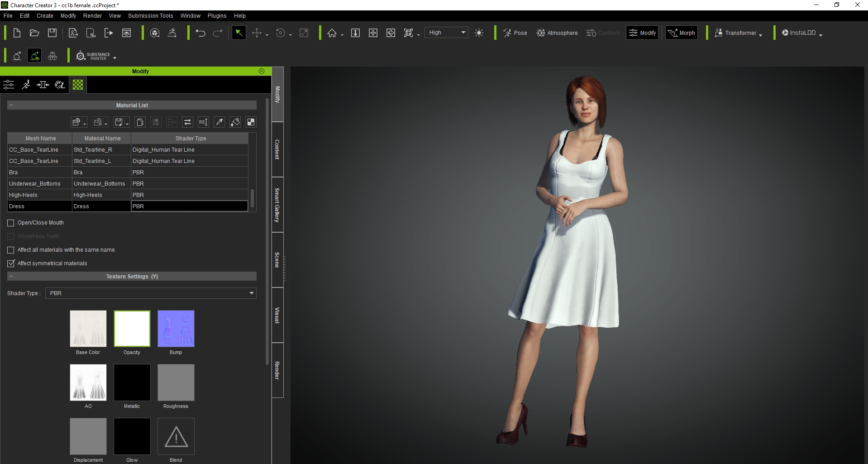Open a project with the folder icon
Viewport: 868px width, 464px height.
coord(34,33)
